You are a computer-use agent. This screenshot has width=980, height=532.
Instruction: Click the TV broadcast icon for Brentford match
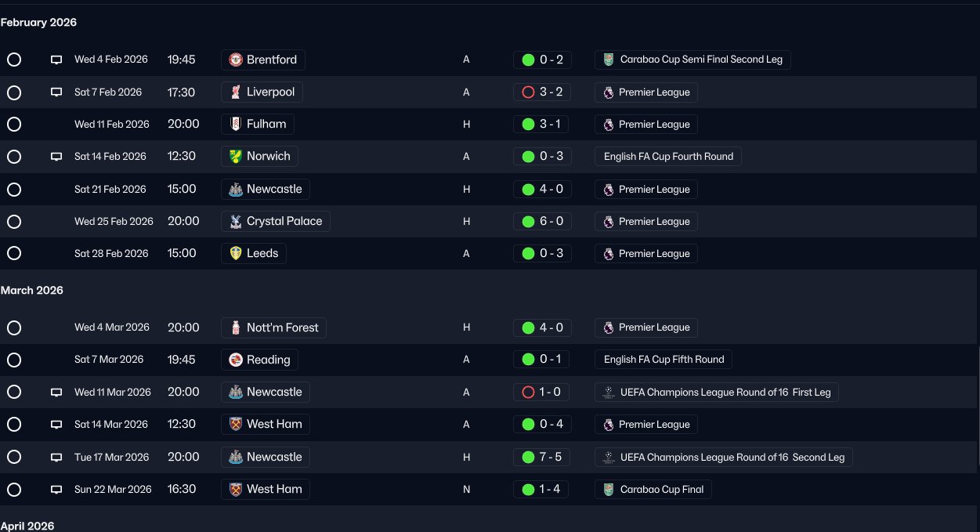56,60
